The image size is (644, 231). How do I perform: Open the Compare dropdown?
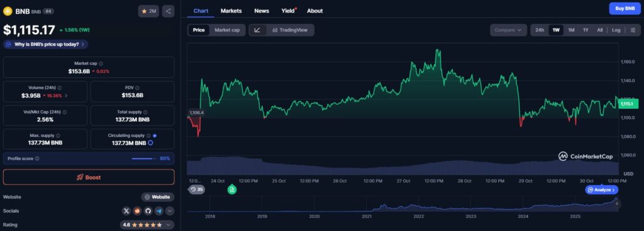508,30
